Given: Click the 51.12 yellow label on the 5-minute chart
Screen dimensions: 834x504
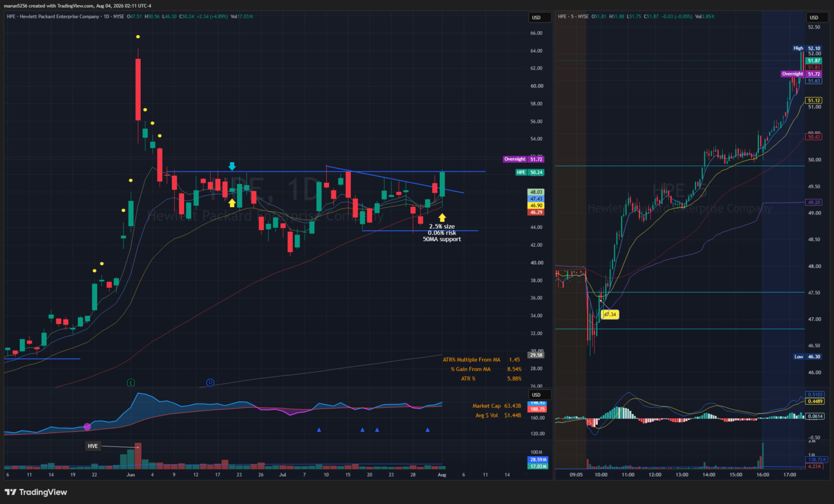Looking at the screenshot, I should 814,101.
